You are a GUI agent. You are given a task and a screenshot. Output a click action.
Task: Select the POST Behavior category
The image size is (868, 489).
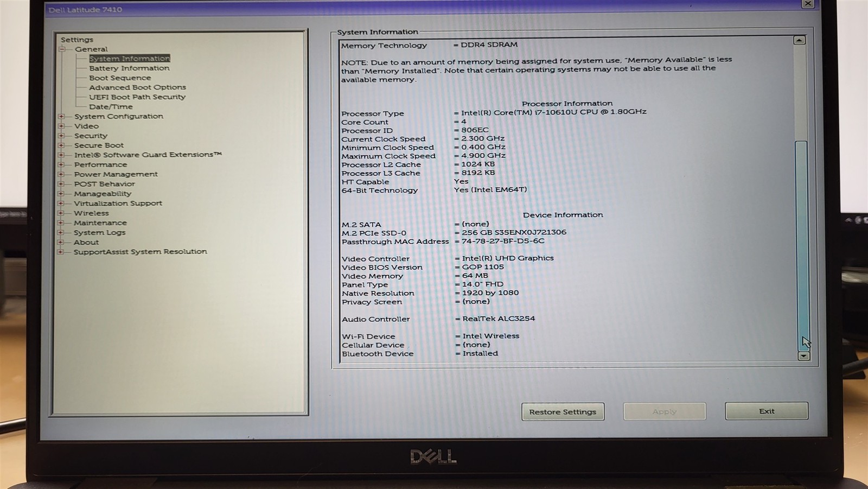104,184
